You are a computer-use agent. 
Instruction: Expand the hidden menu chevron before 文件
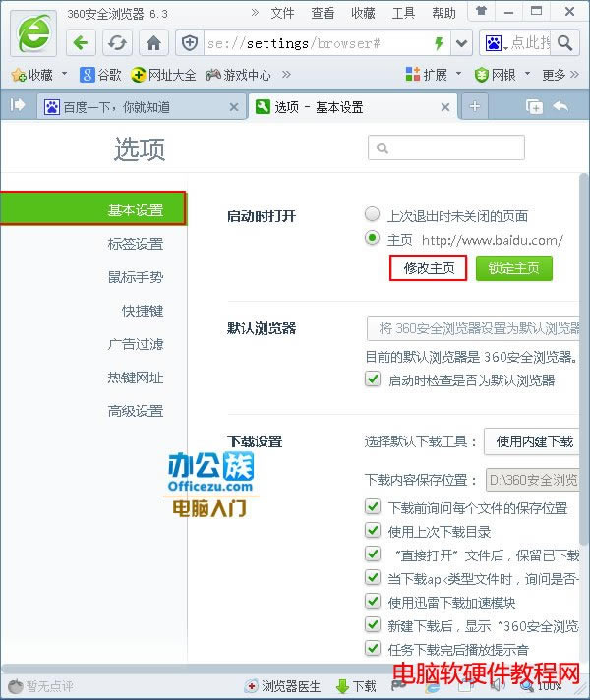click(255, 13)
